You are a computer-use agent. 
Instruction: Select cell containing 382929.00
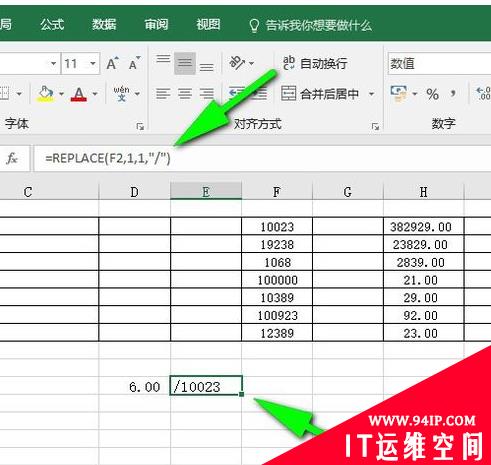tap(424, 227)
